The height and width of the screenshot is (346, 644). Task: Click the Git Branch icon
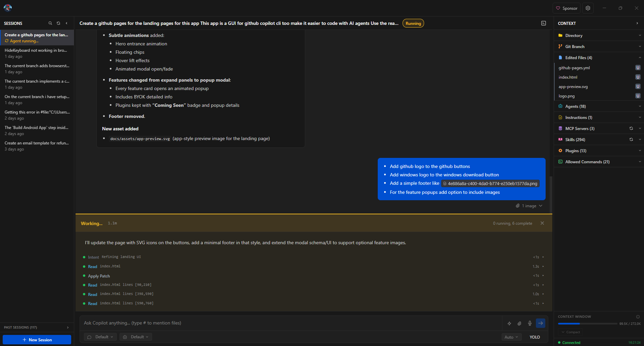point(560,46)
